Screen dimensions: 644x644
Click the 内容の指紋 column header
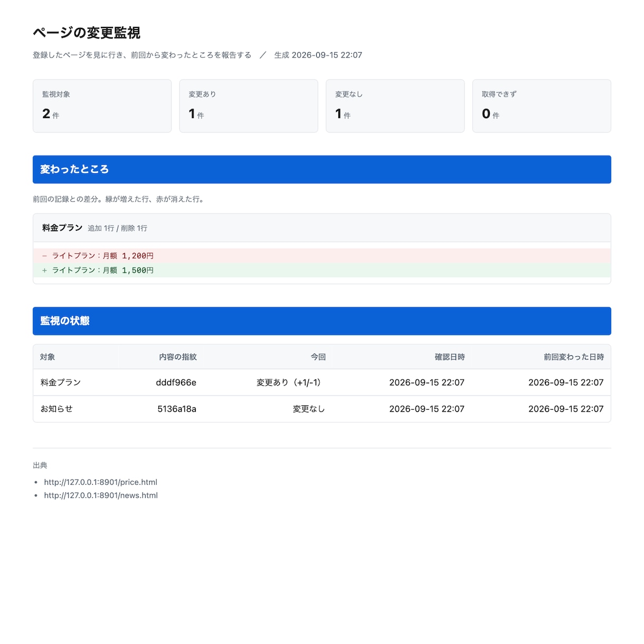(178, 357)
